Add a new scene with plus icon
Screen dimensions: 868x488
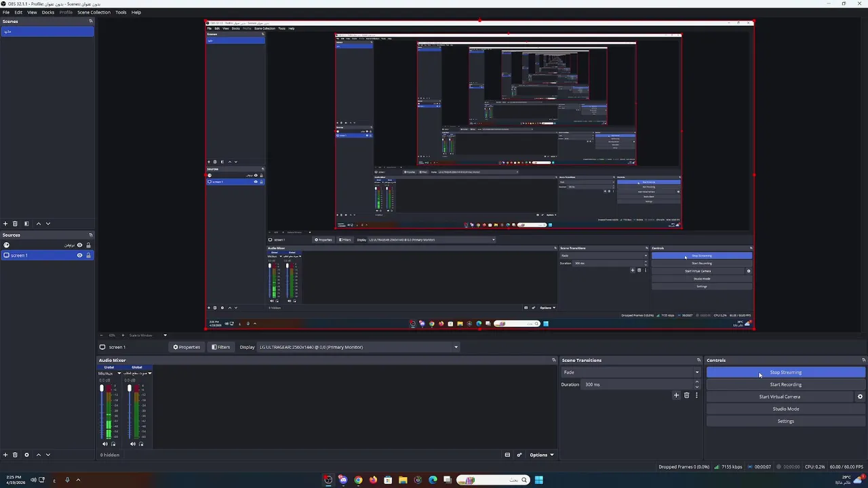(5, 224)
